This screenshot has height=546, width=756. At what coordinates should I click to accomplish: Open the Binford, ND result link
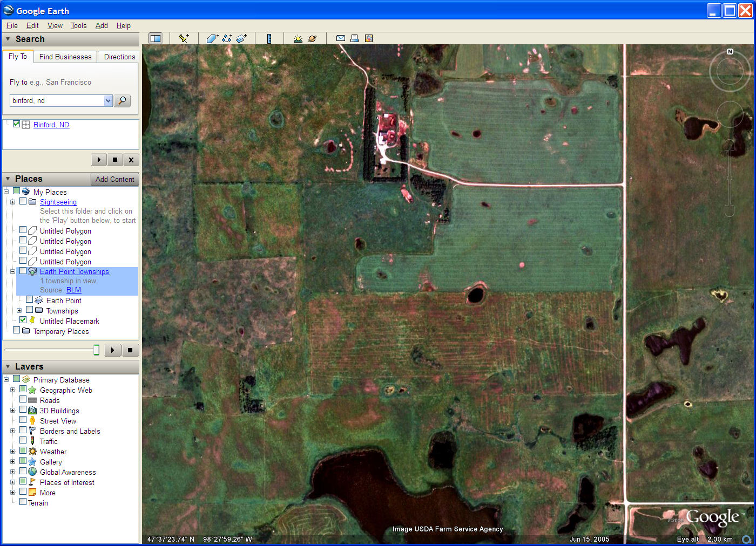(x=51, y=125)
